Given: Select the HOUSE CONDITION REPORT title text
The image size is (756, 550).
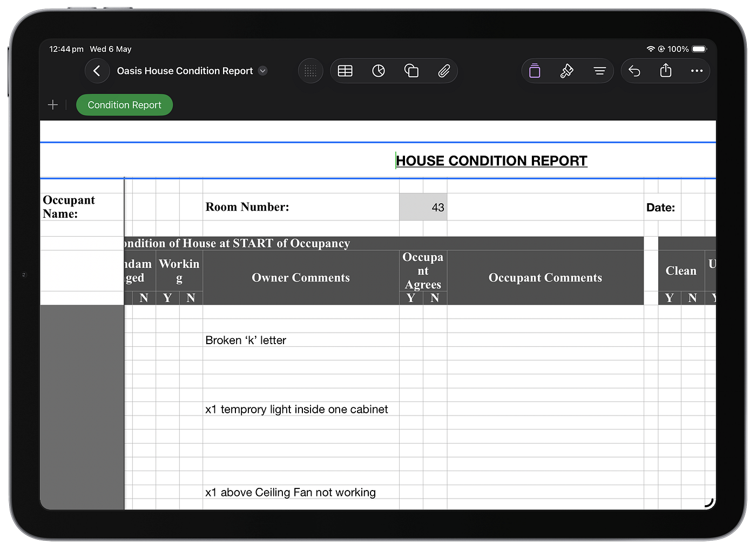Looking at the screenshot, I should (491, 160).
